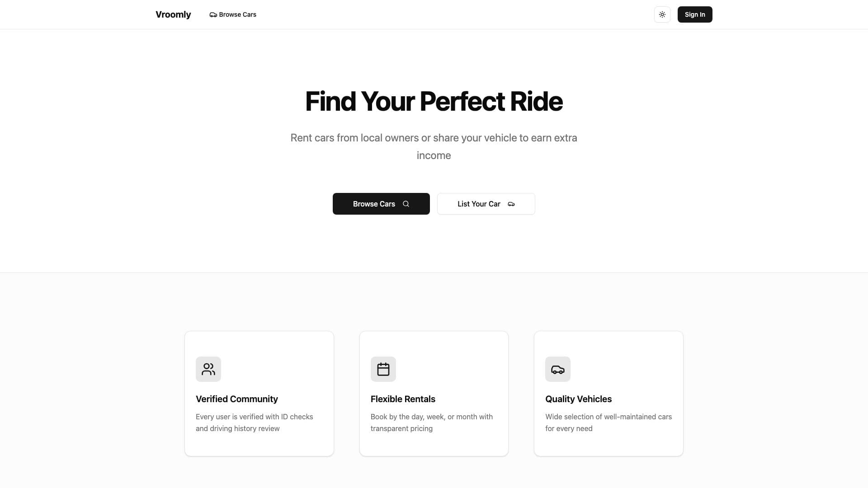Click the List Your Car button
This screenshot has width=868, height=488.
coord(486,204)
